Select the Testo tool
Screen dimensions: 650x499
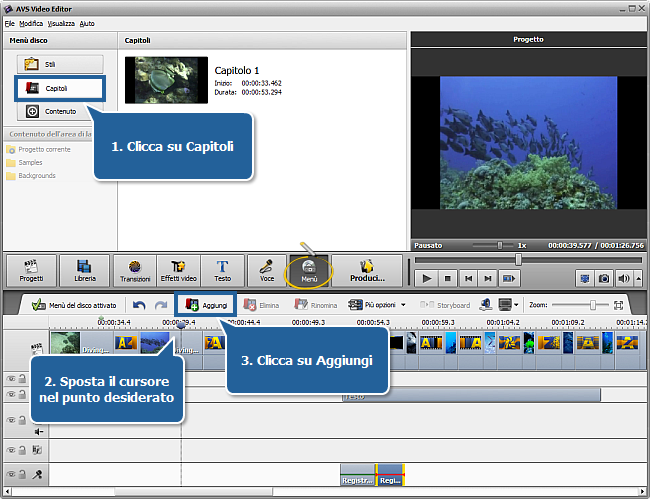point(222,270)
